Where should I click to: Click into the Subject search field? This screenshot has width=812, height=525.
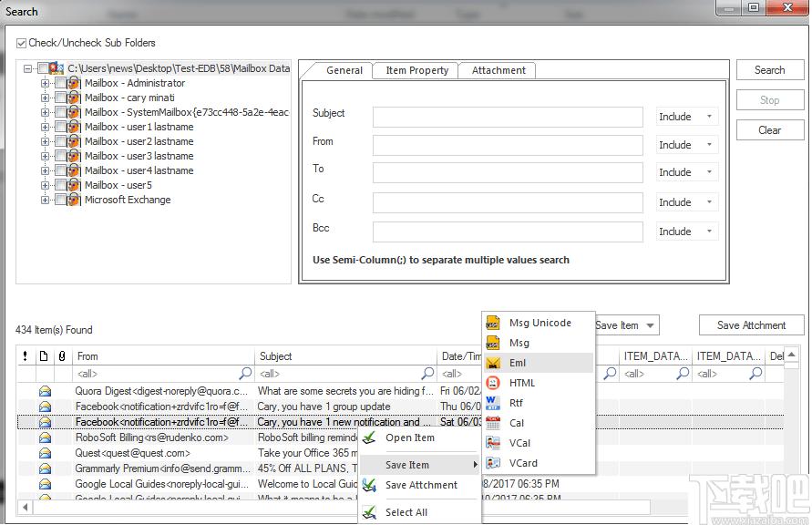pyautogui.click(x=508, y=117)
